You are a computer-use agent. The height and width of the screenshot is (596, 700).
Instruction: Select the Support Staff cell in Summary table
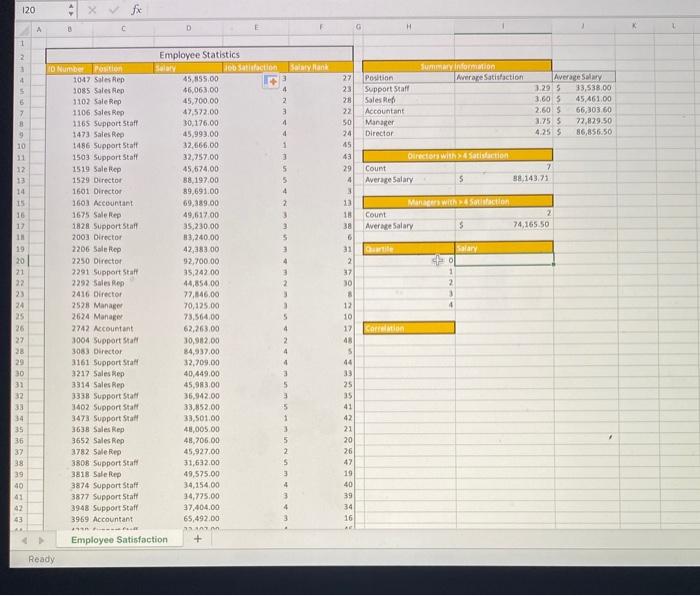(x=408, y=88)
